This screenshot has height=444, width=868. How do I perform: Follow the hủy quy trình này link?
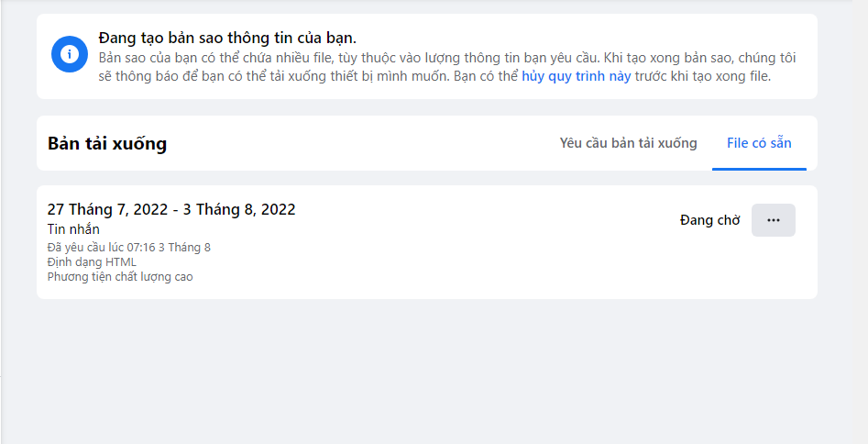click(x=576, y=76)
